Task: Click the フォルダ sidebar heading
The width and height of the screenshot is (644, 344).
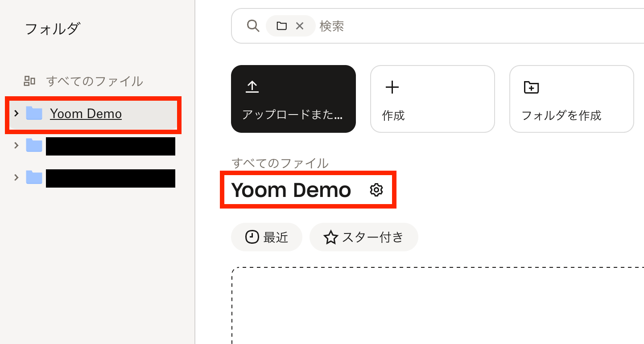Action: [x=53, y=29]
